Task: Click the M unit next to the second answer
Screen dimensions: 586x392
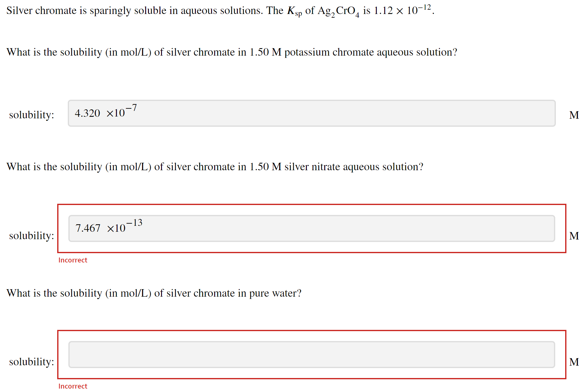Action: 574,236
